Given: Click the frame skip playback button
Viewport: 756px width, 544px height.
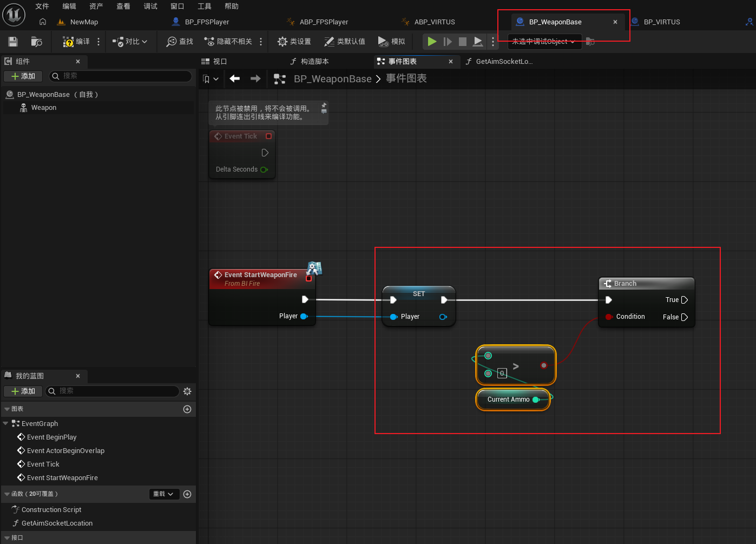Looking at the screenshot, I should click(x=448, y=42).
